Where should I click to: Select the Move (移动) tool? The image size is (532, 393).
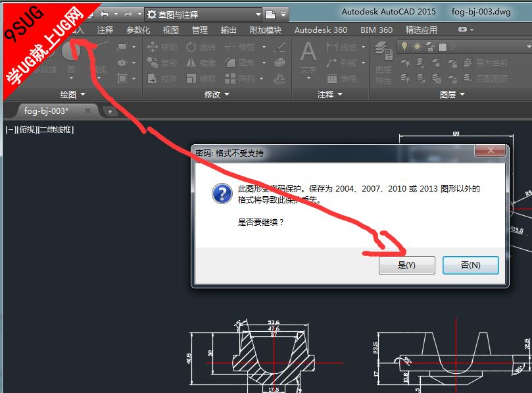click(162, 47)
